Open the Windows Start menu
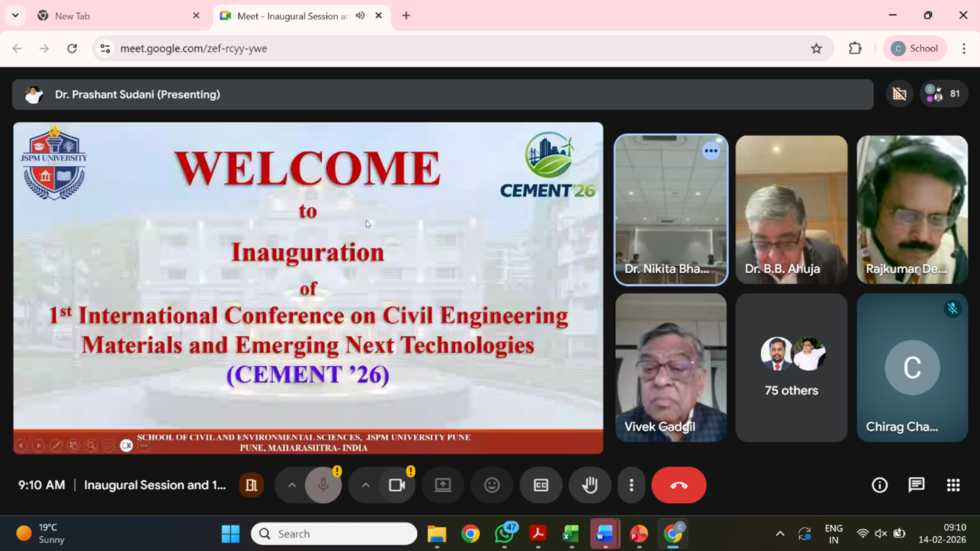The width and height of the screenshot is (980, 551). [230, 534]
